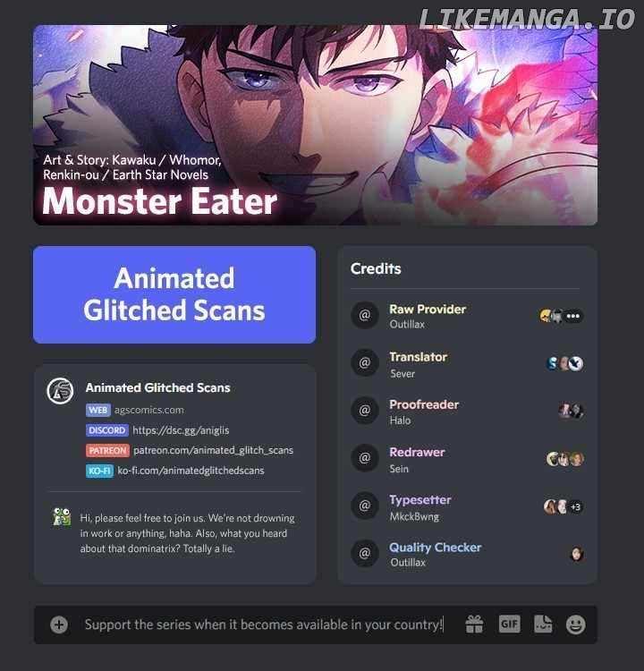Open the agscomics.com web link
Screen dimensions: 644x671
(x=148, y=410)
